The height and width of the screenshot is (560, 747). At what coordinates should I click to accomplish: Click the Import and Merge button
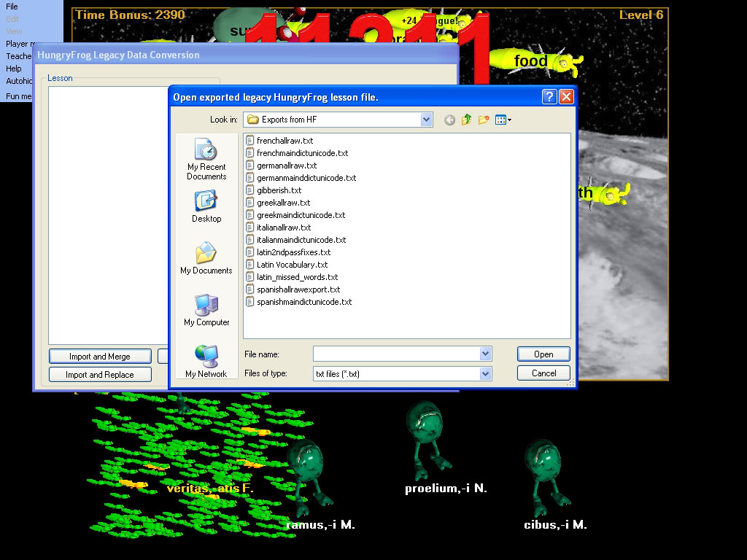pos(100,357)
